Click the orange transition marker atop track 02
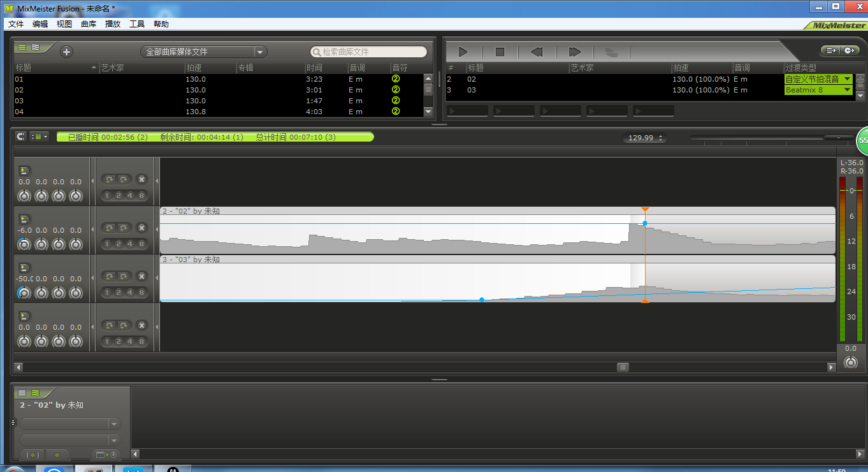This screenshot has height=472, width=868. click(x=645, y=209)
